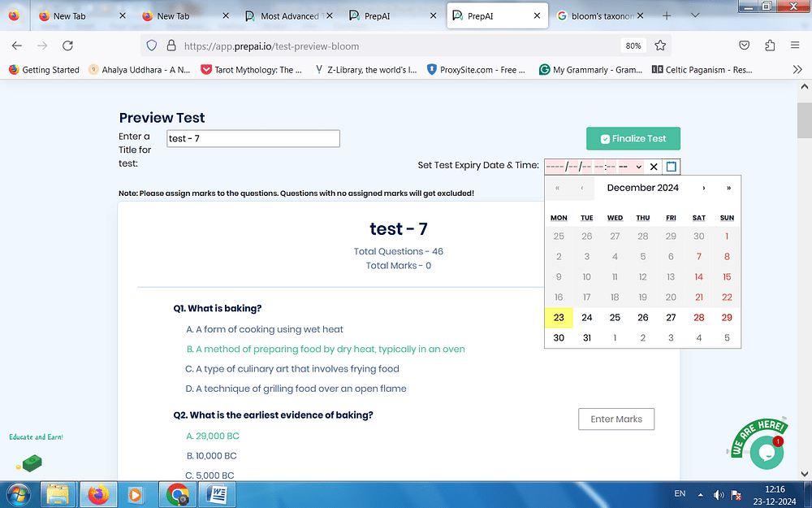Switch to the bloom's taxonomy tab
This screenshot has width=812, height=508.
(597, 15)
